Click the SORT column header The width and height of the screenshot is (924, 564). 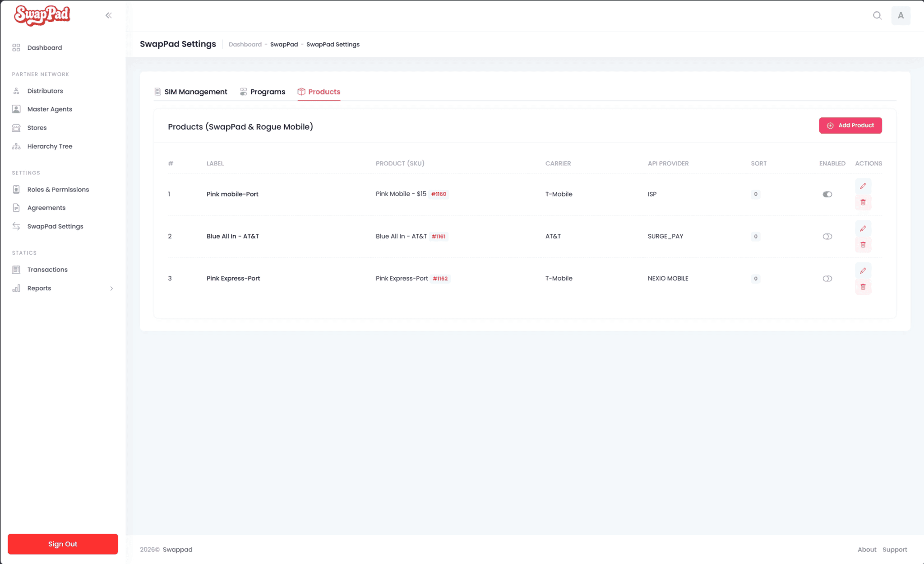coord(758,163)
